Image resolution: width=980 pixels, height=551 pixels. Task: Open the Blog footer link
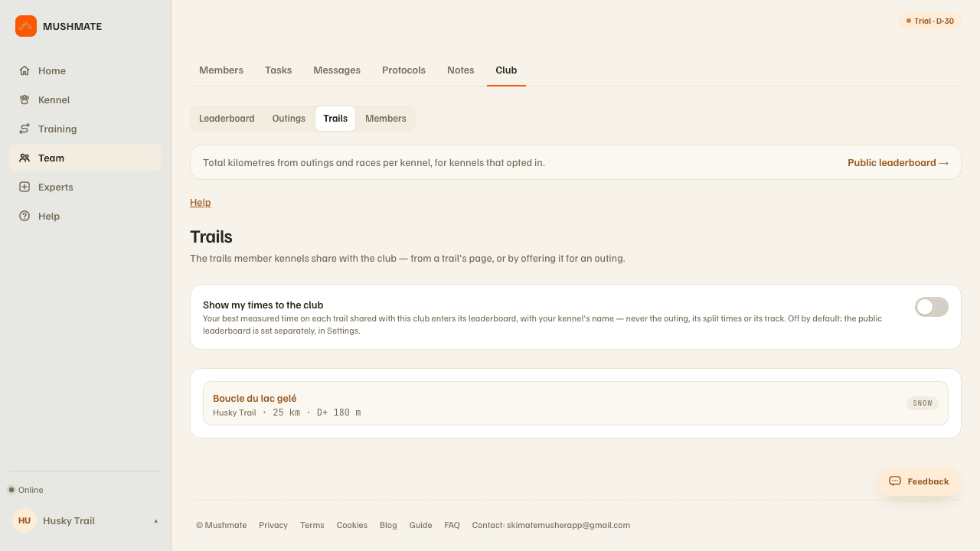tap(388, 525)
